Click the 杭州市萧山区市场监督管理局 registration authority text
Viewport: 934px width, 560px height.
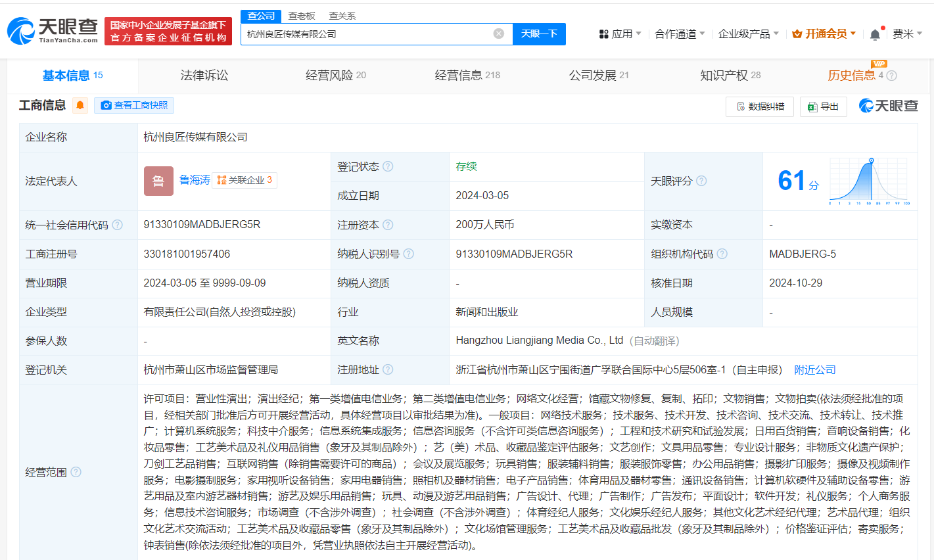[210, 370]
